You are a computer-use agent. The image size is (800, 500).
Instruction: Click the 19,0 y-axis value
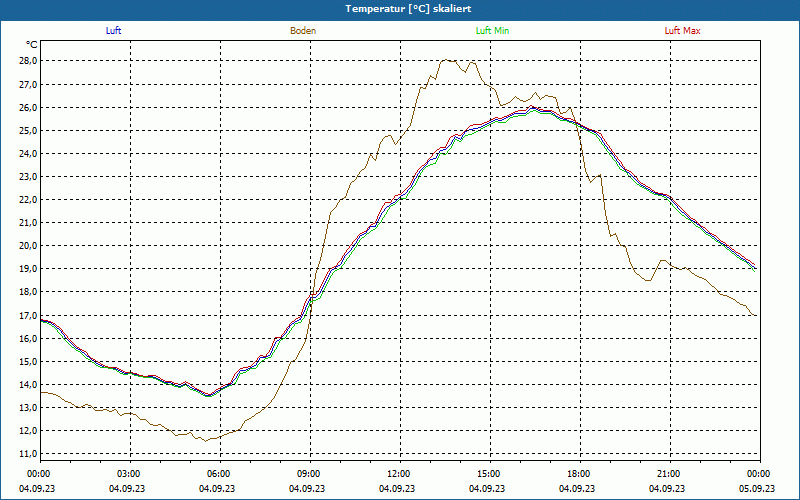(x=29, y=269)
